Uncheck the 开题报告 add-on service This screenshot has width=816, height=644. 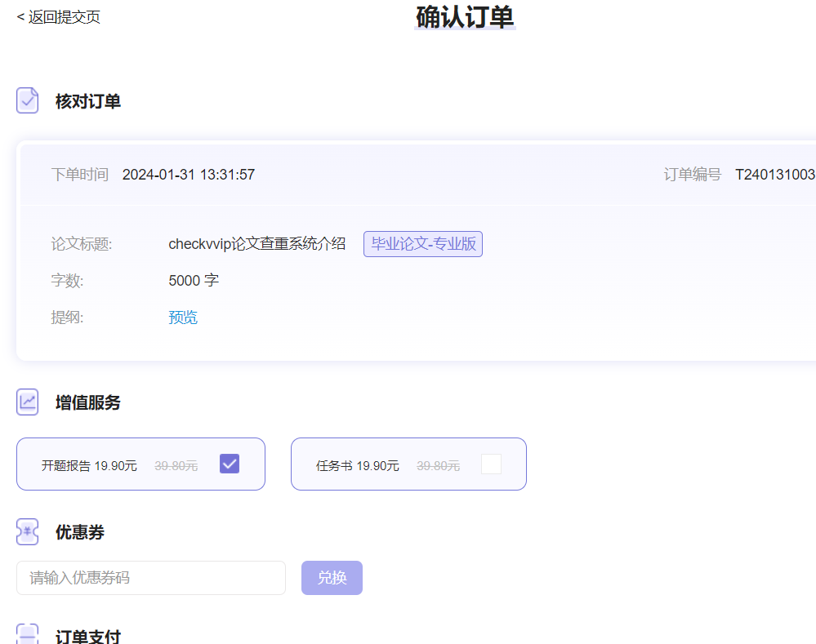pyautogui.click(x=229, y=463)
